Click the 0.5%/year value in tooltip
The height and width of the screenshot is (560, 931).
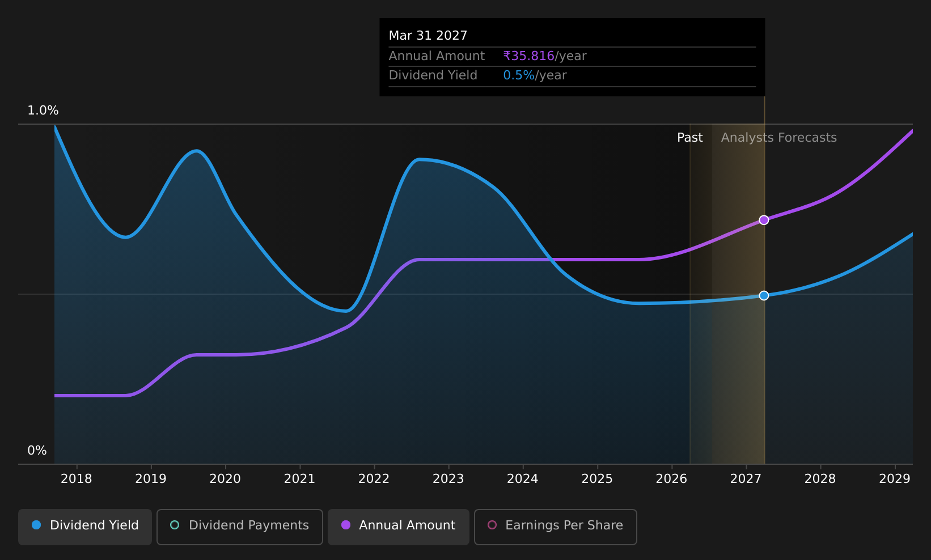click(x=535, y=75)
